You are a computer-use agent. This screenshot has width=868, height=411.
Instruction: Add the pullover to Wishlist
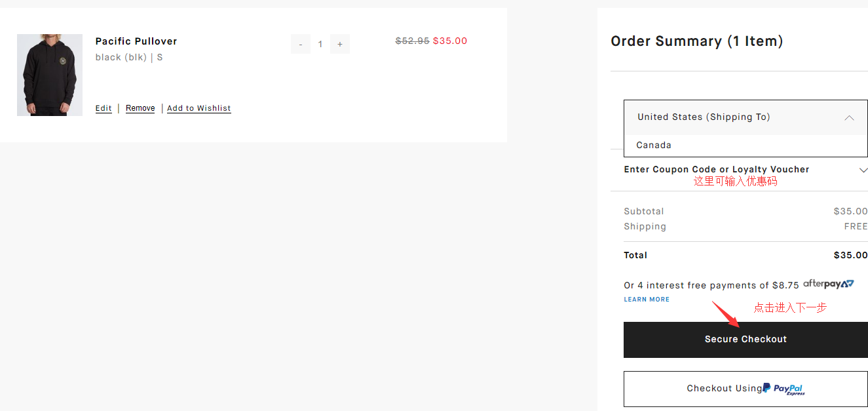click(199, 108)
